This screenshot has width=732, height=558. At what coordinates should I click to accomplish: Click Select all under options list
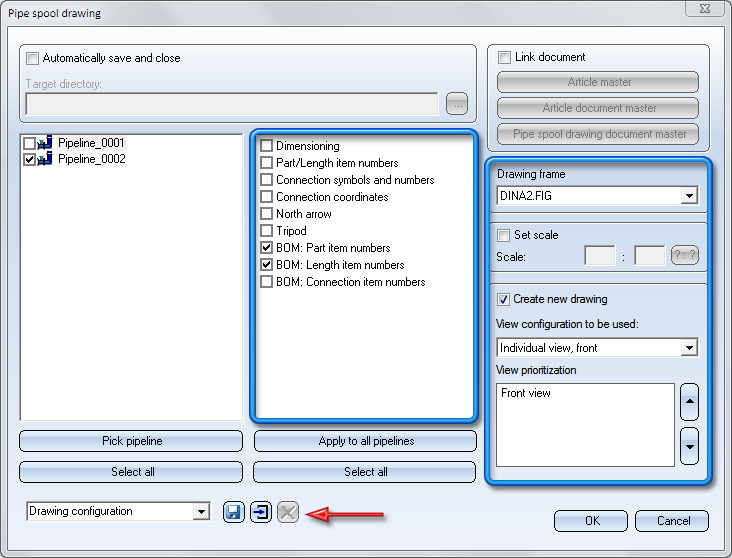click(x=365, y=472)
